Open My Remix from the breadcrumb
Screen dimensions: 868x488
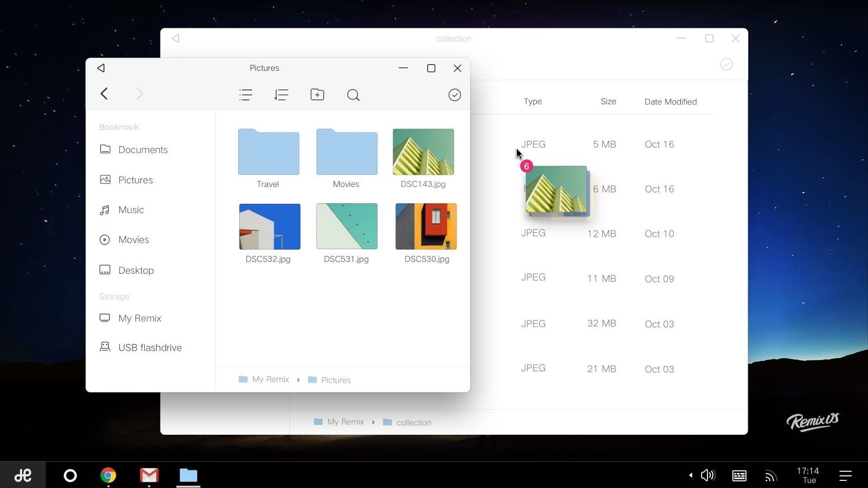[x=270, y=380]
